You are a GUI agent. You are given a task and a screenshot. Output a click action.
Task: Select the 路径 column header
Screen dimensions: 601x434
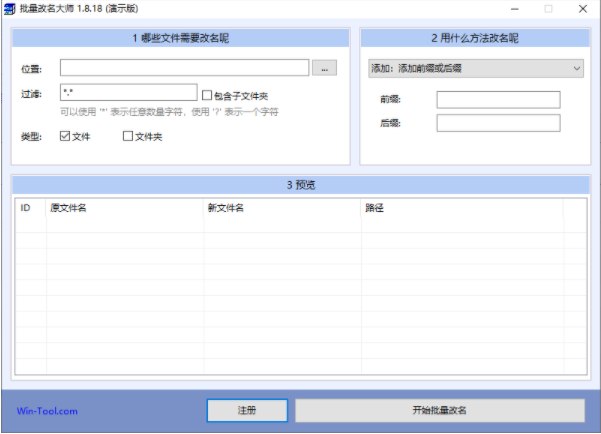point(461,208)
